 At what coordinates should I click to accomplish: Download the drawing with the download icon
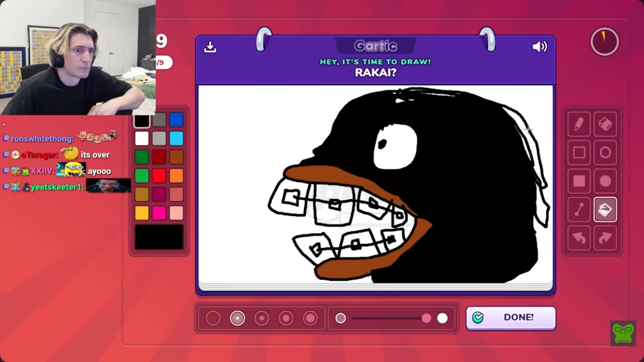(210, 47)
